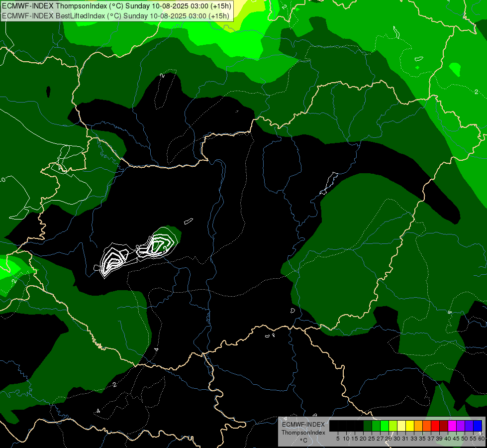
Task: Click the legend's 'ECMWF-INDEX' label
Action: click(x=303, y=425)
